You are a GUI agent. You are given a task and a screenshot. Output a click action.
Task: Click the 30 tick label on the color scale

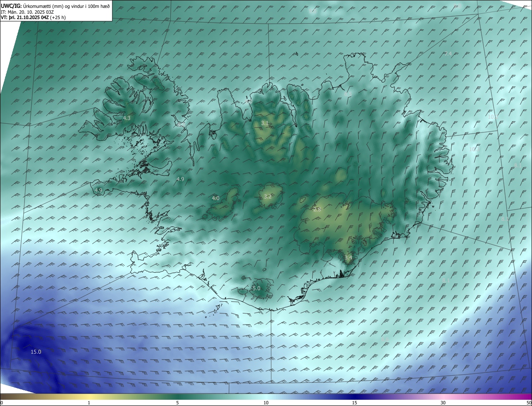(x=443, y=403)
